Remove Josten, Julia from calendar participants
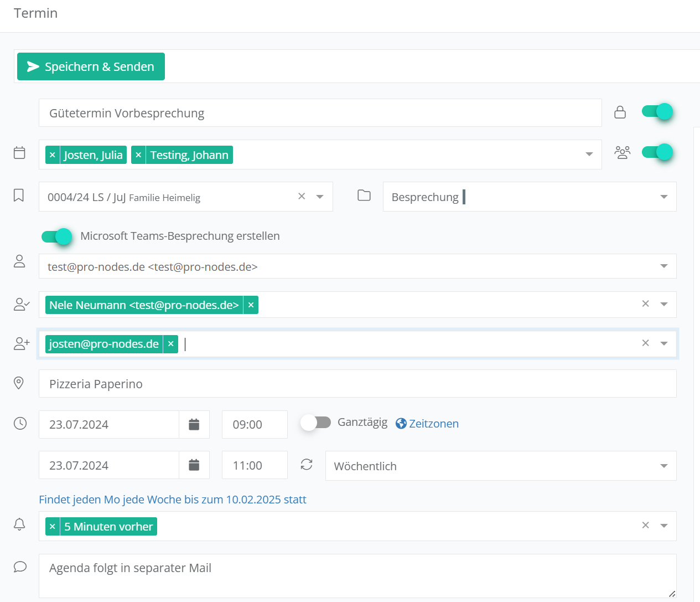Screen dimensions: 700x602 (53, 155)
